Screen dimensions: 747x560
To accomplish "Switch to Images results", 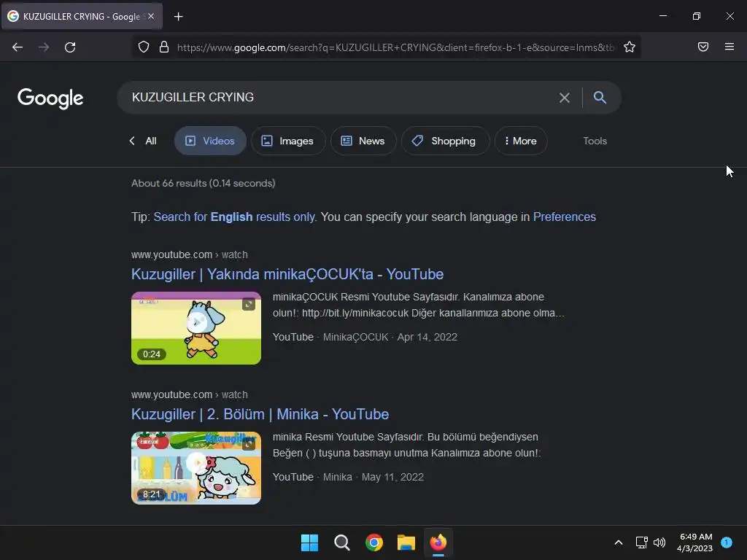I will (x=287, y=141).
